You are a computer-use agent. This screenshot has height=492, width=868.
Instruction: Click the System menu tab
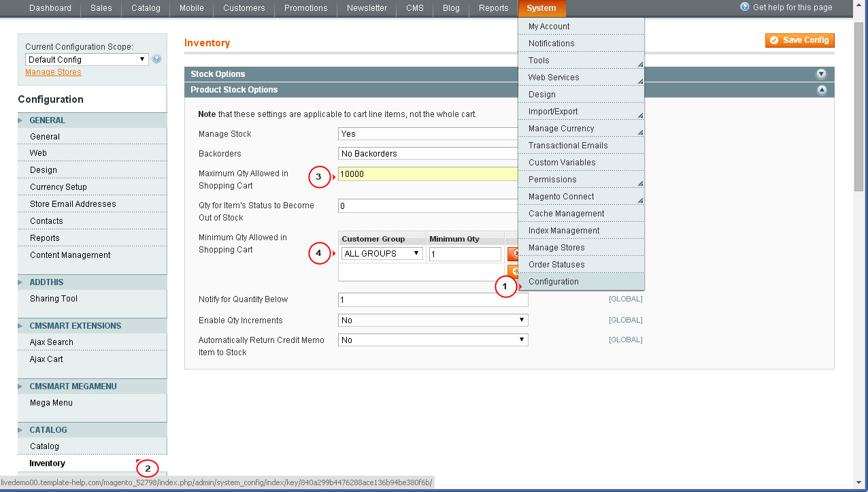pyautogui.click(x=541, y=8)
